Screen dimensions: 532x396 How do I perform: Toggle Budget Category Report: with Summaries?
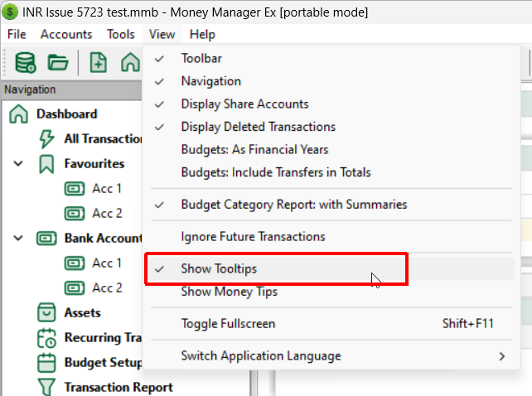332,205
